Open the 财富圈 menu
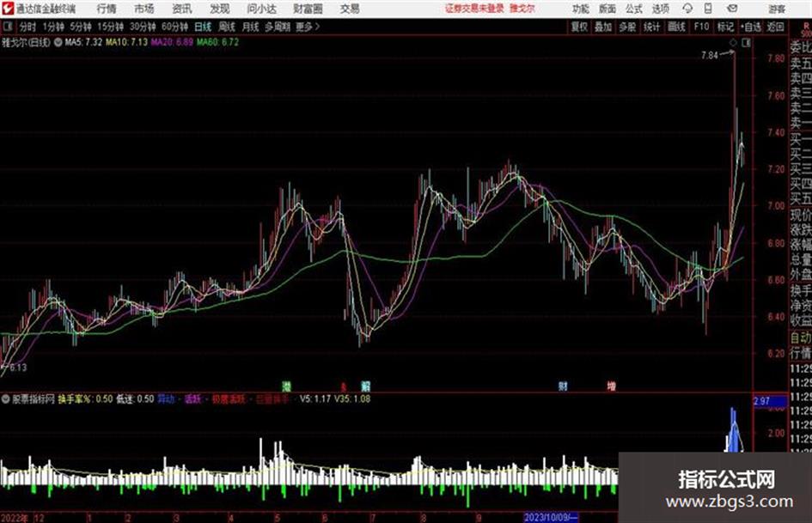This screenshot has width=812, height=523. click(x=308, y=9)
